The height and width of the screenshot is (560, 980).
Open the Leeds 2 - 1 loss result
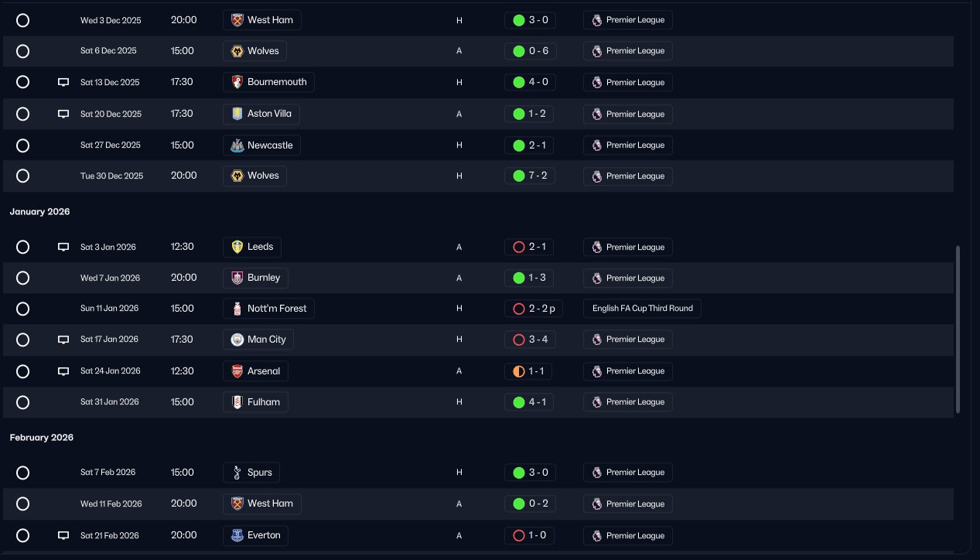(530, 248)
